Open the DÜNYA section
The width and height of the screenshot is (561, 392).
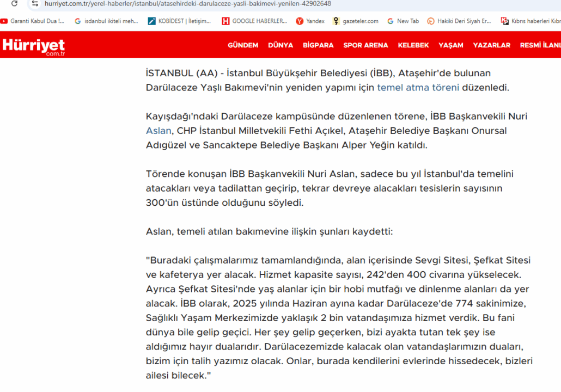pos(280,45)
